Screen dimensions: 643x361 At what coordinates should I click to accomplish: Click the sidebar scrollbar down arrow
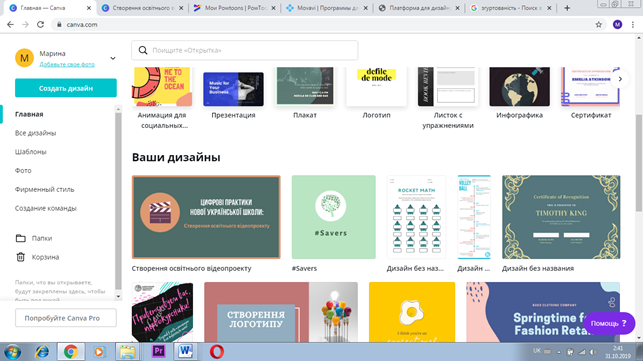tap(119, 296)
